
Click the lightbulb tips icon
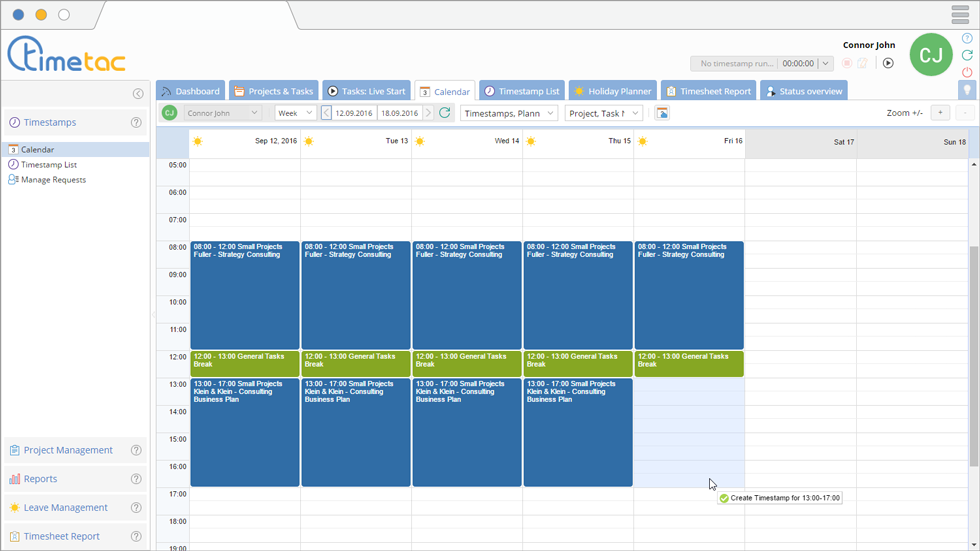click(x=967, y=90)
